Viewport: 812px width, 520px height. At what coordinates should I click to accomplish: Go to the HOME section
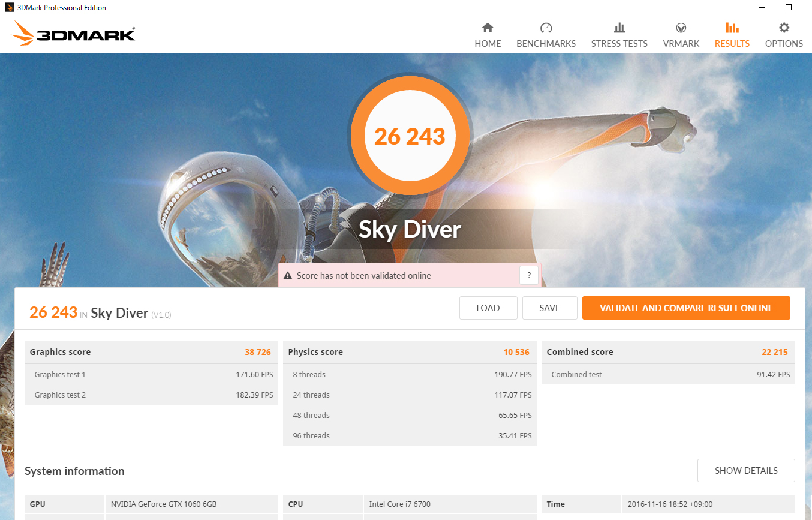(488, 35)
